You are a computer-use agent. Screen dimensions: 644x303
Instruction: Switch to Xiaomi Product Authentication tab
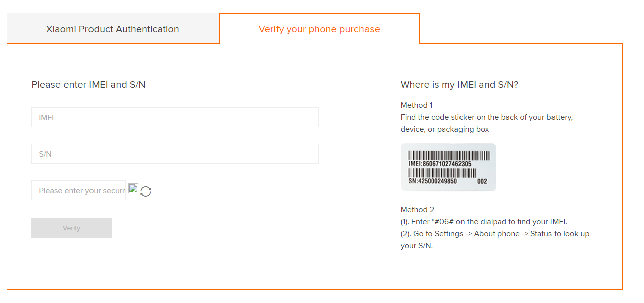click(x=113, y=29)
